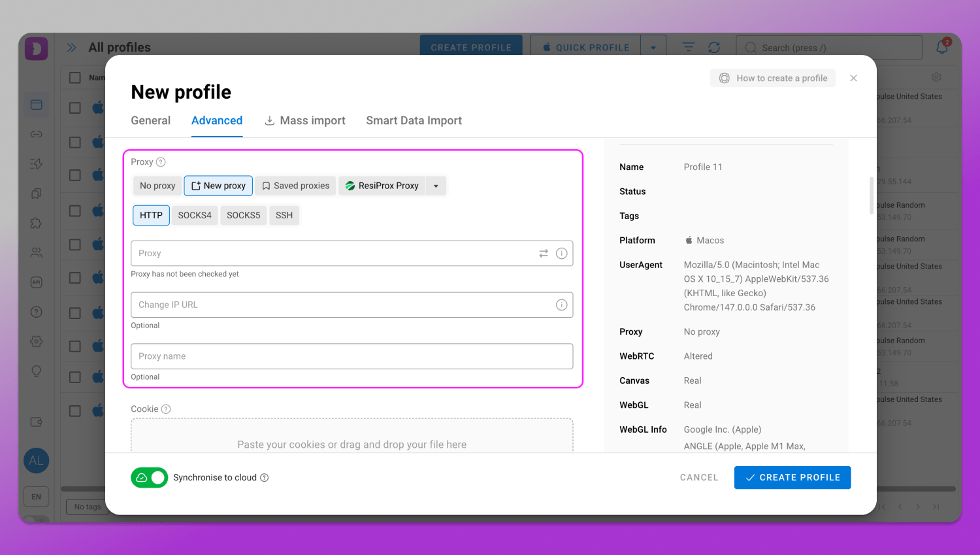The image size is (980, 555).
Task: Open the settings gear in the sidebar
Action: pos(37,341)
